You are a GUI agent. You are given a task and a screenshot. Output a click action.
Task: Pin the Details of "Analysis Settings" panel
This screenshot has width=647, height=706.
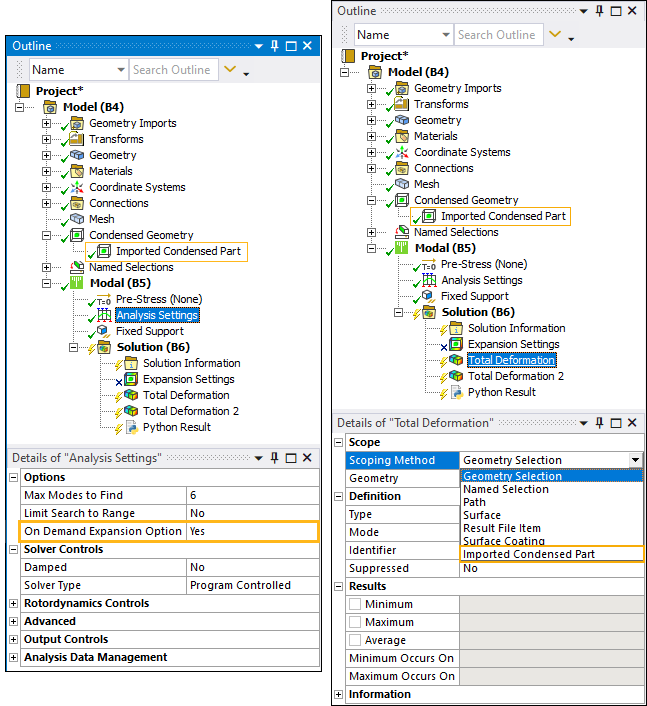tap(274, 458)
